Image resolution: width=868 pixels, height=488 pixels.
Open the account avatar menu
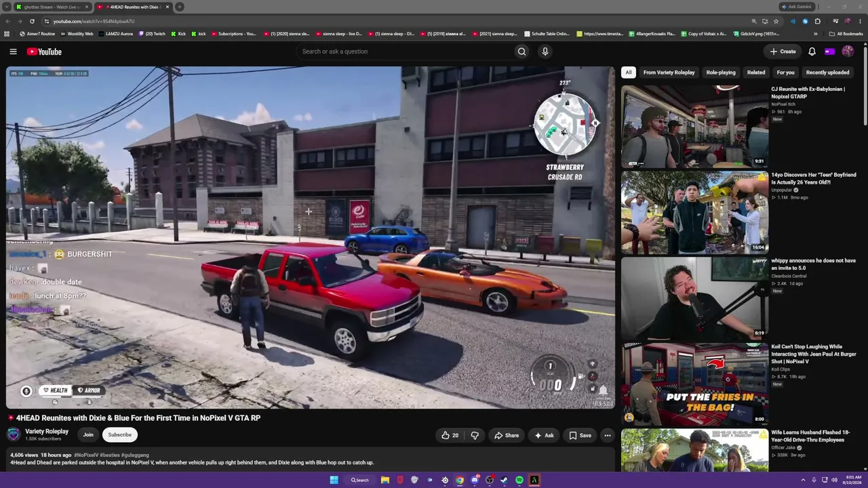click(x=848, y=52)
